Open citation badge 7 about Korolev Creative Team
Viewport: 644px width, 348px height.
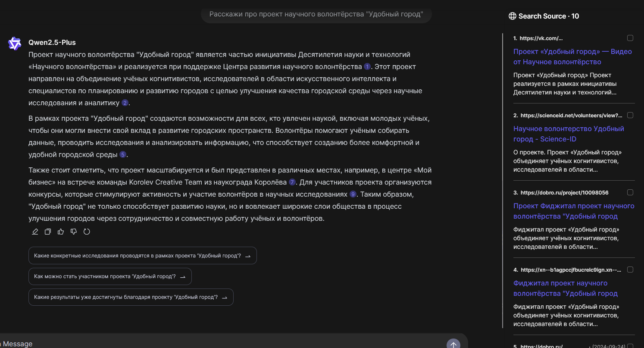coord(292,182)
